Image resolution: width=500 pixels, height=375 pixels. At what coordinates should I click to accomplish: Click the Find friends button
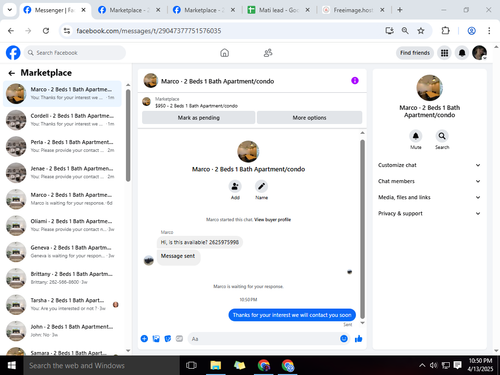pyautogui.click(x=415, y=53)
